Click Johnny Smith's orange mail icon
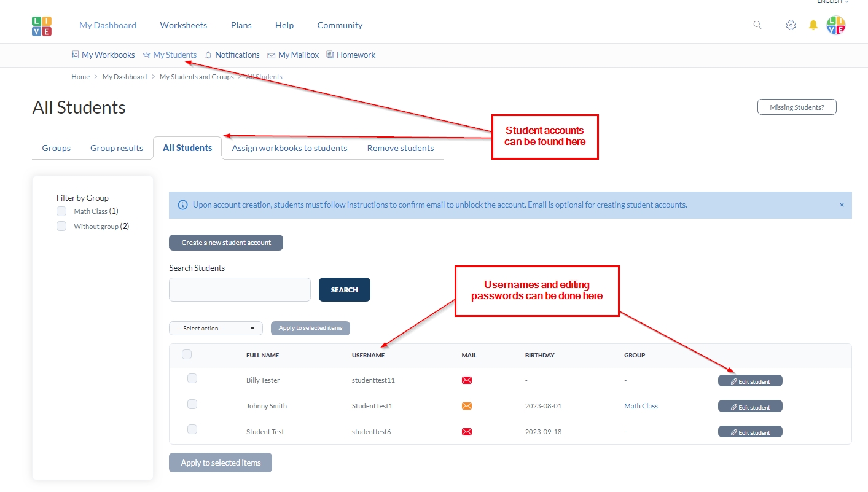Image resolution: width=868 pixels, height=492 pixels. pyautogui.click(x=467, y=406)
